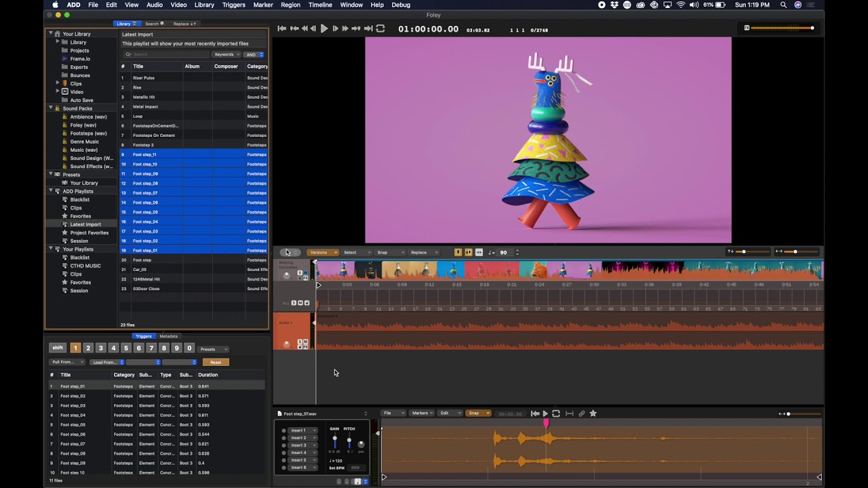The width and height of the screenshot is (868, 488).
Task: Click the arrow tool in timeline toolbar
Action: 286,253
